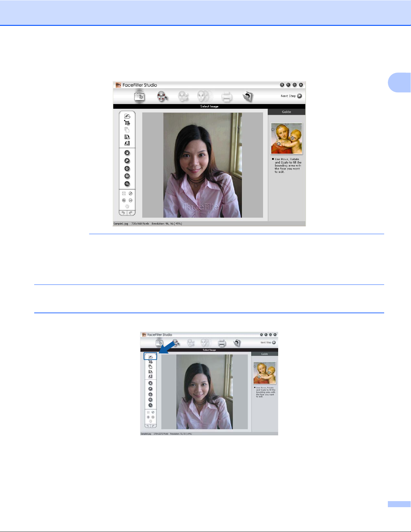Screen dimensions: 411x532
Task: Click the Guide panel header in upper window
Action: [x=286, y=112]
